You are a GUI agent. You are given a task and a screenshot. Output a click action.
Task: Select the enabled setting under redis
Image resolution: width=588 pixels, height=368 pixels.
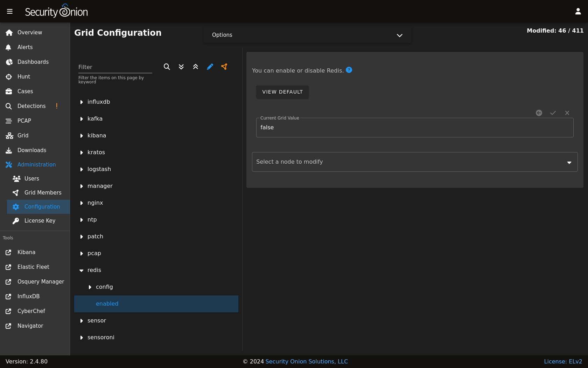(x=156, y=304)
